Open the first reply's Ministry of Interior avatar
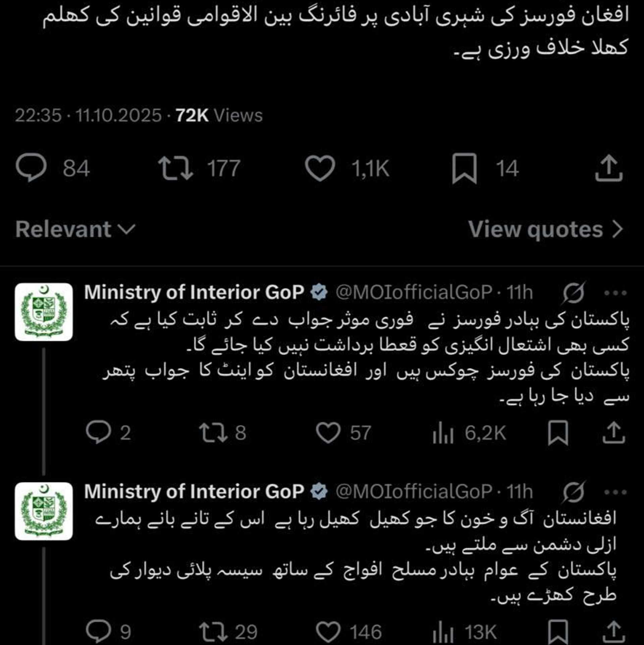The width and height of the screenshot is (644, 645). click(44, 312)
